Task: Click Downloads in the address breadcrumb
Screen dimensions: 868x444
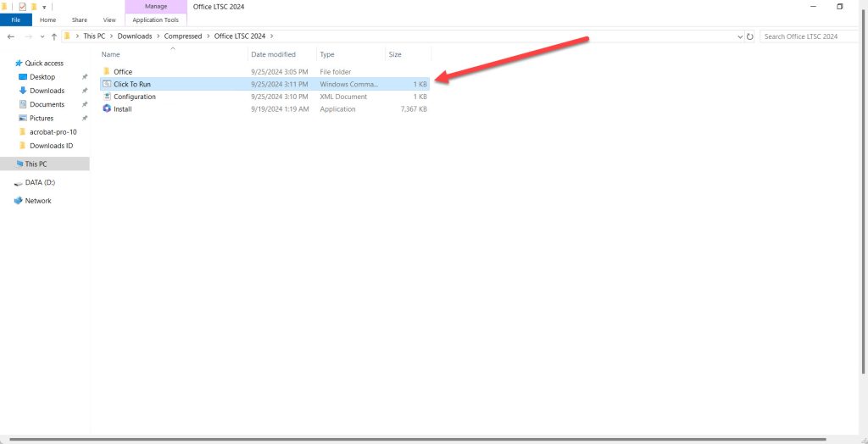Action: 135,36
